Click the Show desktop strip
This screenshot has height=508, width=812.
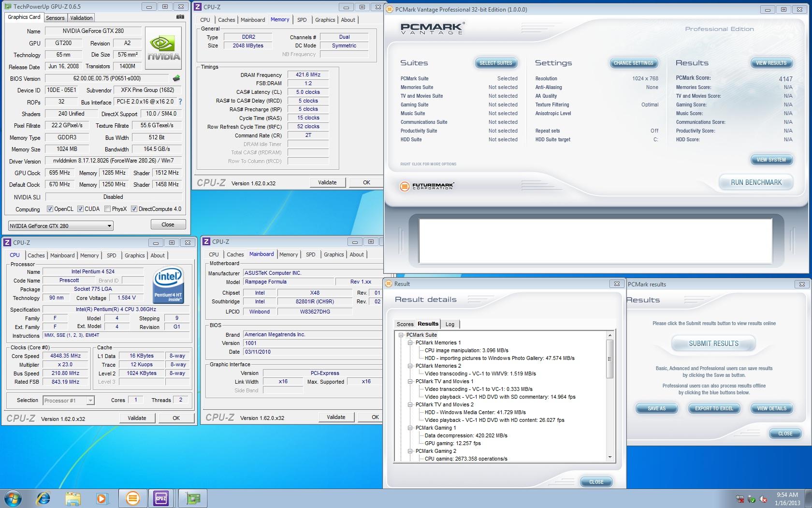tap(809, 498)
